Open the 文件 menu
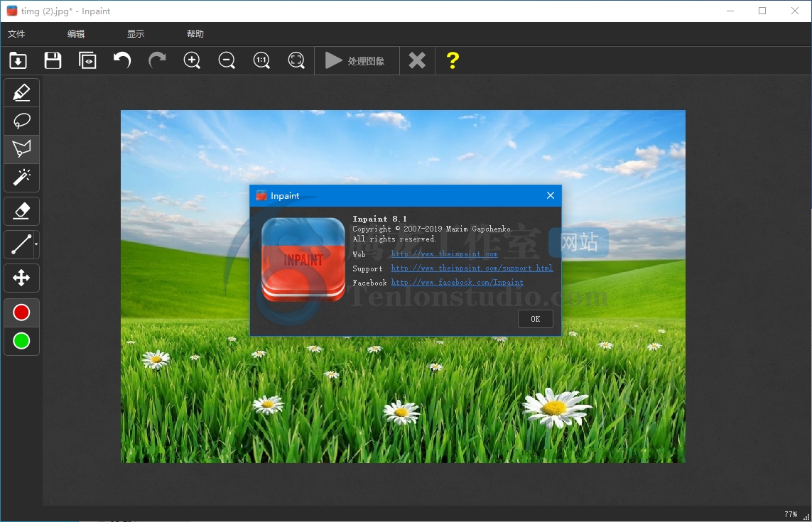This screenshot has height=522, width=812. point(16,33)
